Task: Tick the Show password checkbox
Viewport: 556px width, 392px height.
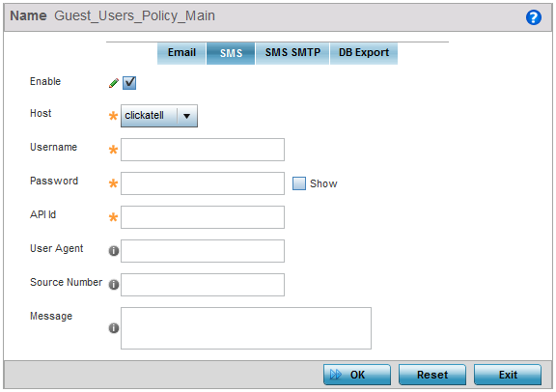Action: click(x=299, y=183)
